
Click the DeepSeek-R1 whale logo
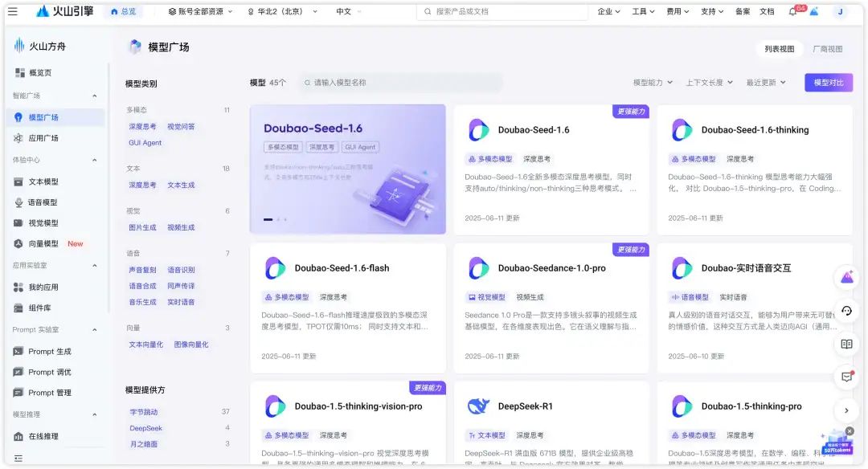[x=478, y=406]
